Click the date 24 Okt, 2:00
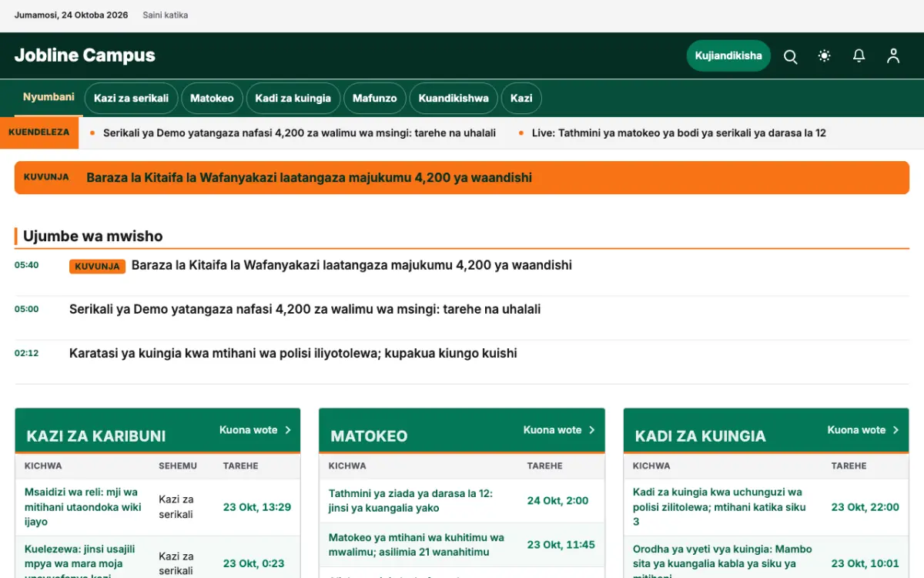 [x=557, y=500]
